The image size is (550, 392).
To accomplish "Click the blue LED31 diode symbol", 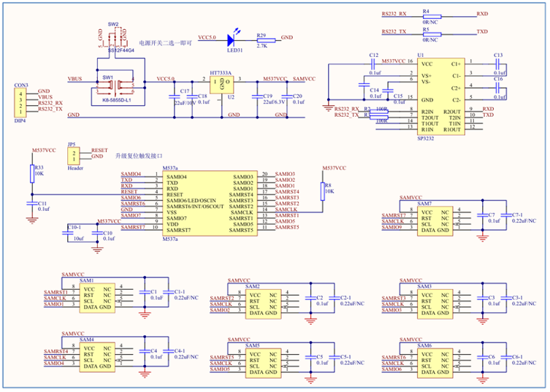I will coord(234,38).
